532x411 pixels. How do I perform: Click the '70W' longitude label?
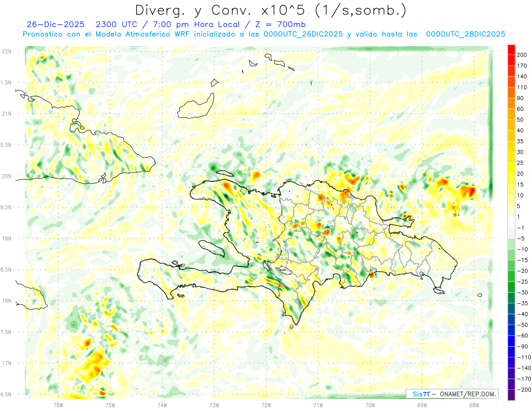click(x=370, y=405)
